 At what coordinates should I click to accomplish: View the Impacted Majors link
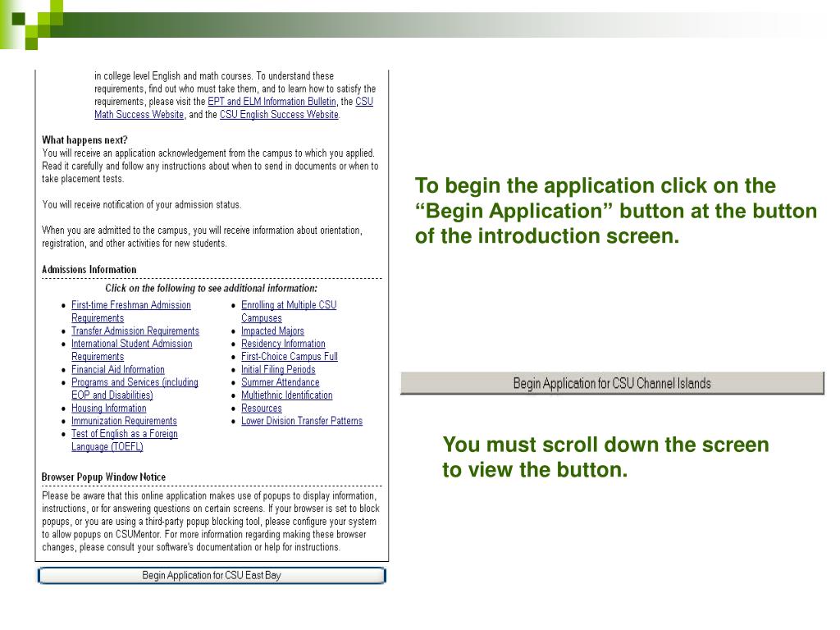click(272, 331)
